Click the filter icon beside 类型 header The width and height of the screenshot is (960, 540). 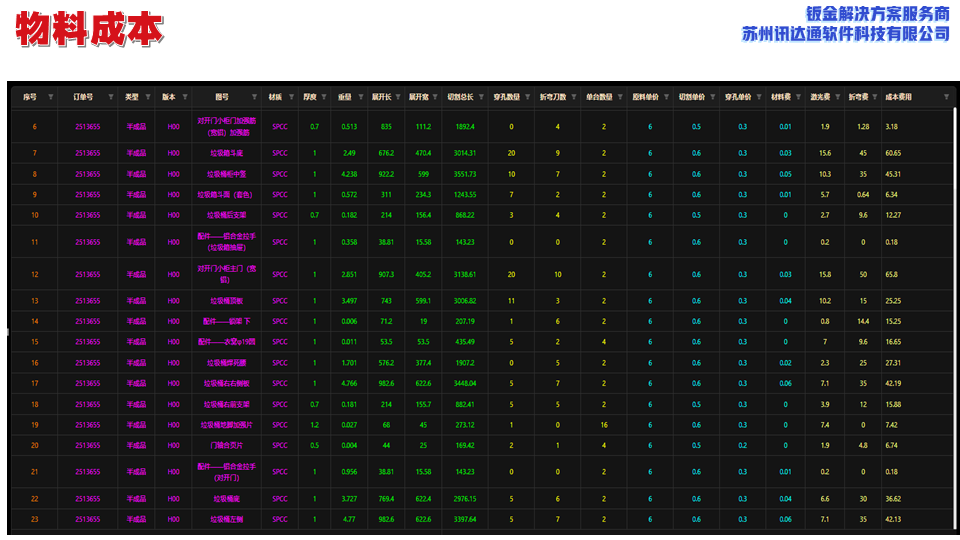point(149,97)
